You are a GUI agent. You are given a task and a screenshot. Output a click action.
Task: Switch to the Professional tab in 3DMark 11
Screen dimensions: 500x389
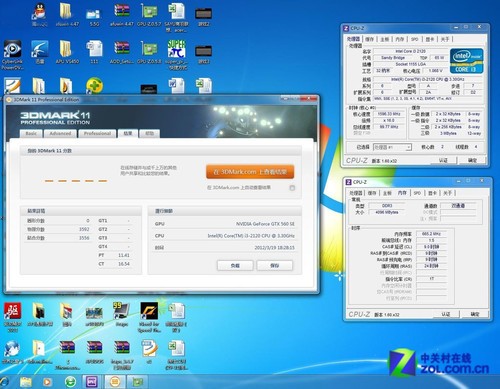coord(97,133)
